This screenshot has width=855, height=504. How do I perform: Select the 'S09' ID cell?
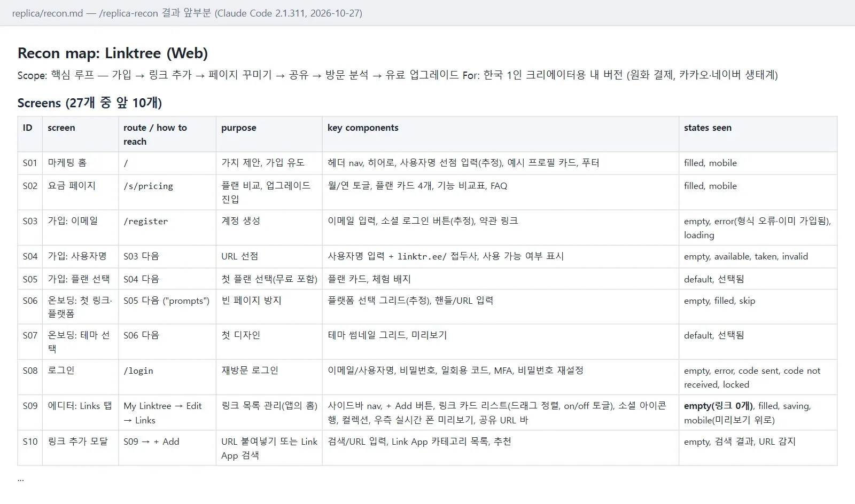(x=30, y=413)
